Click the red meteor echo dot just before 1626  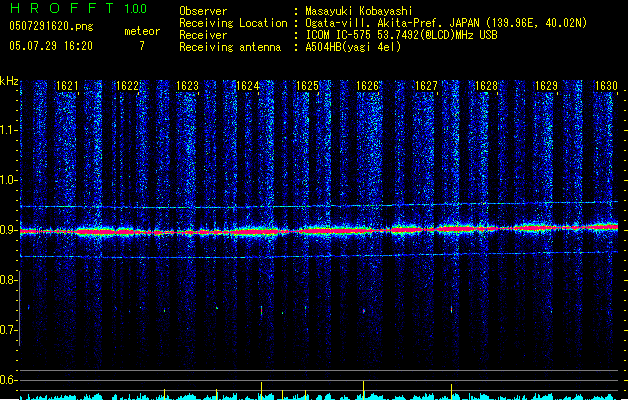click(364, 311)
